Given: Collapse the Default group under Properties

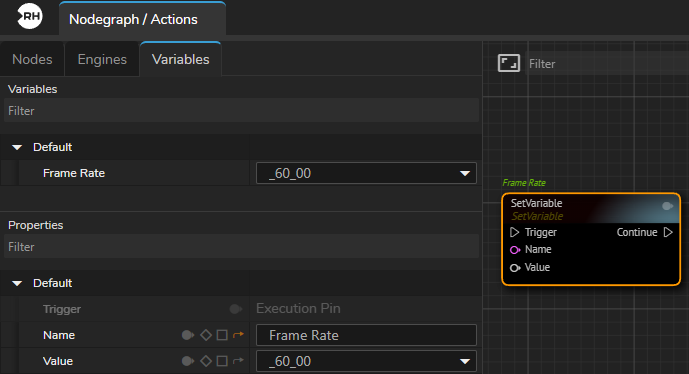Looking at the screenshot, I should [17, 283].
